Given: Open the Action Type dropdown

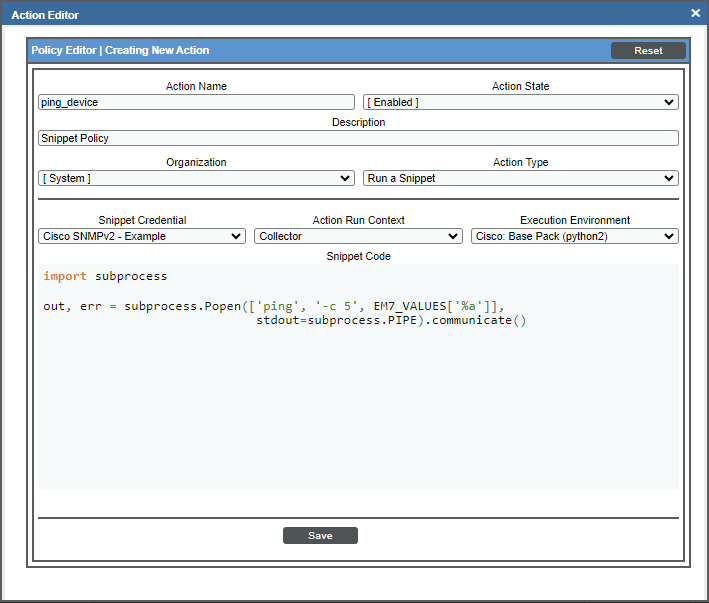Looking at the screenshot, I should coord(520,178).
